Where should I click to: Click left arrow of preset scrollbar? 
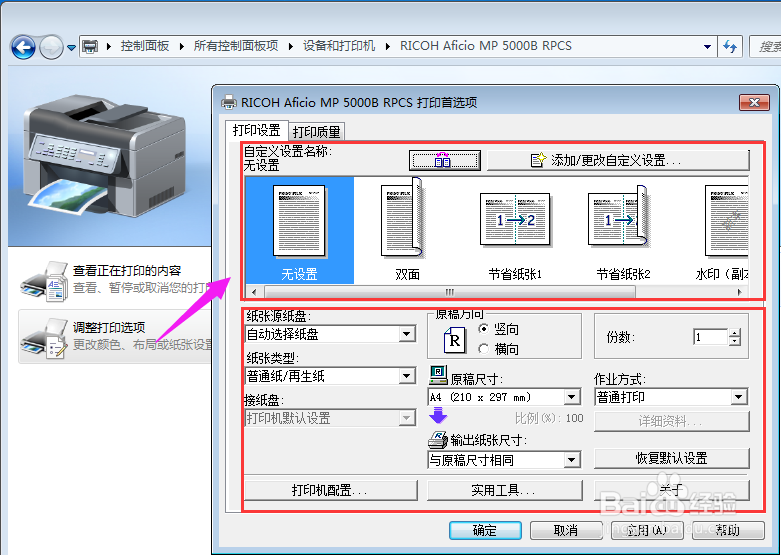254,292
